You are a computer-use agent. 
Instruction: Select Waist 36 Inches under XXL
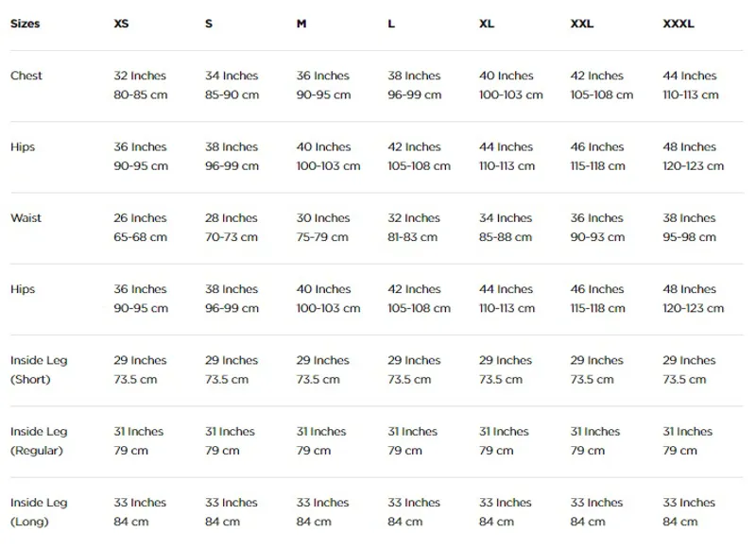pyautogui.click(x=597, y=218)
